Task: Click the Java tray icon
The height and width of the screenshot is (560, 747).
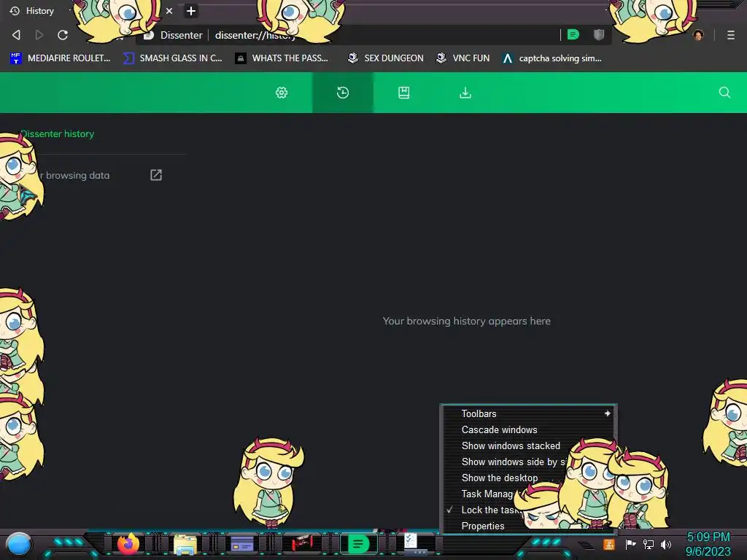Action: click(x=609, y=544)
